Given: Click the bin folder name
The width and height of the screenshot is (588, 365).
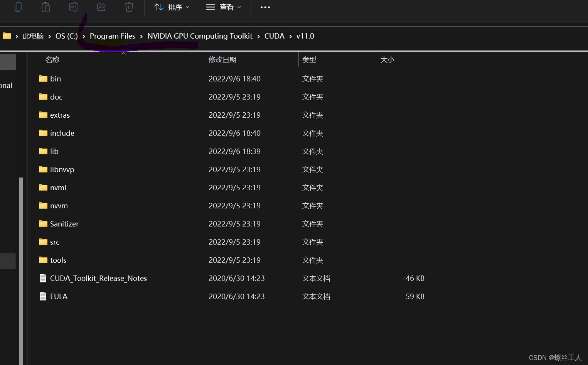Looking at the screenshot, I should (x=56, y=79).
